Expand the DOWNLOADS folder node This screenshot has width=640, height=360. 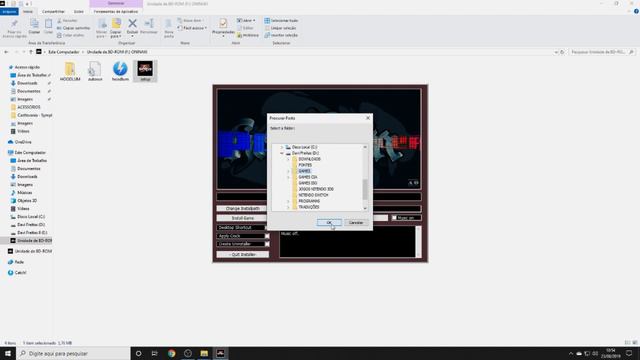point(288,159)
